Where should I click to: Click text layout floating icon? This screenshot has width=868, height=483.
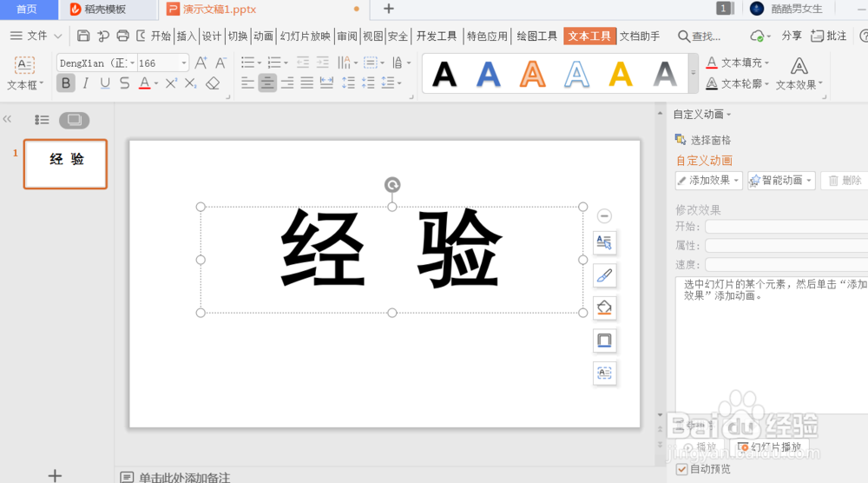point(604,242)
